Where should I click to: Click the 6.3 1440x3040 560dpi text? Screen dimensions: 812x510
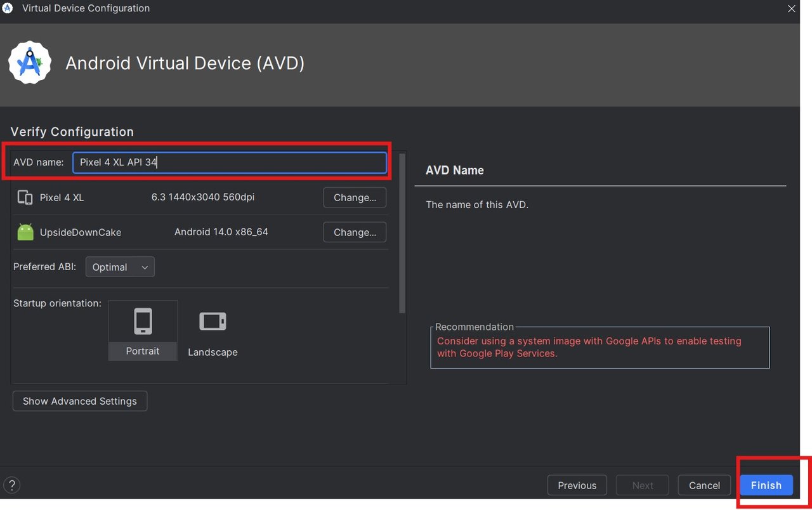pyautogui.click(x=203, y=197)
